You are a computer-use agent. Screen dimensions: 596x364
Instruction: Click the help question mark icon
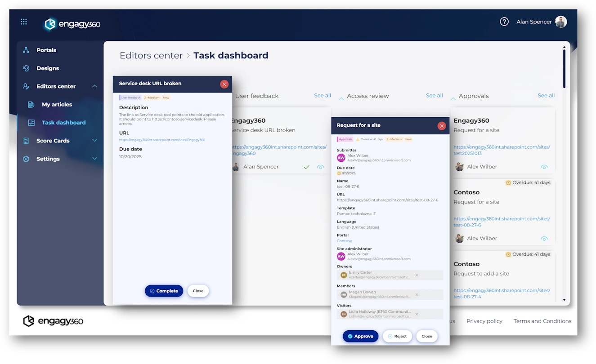504,22
